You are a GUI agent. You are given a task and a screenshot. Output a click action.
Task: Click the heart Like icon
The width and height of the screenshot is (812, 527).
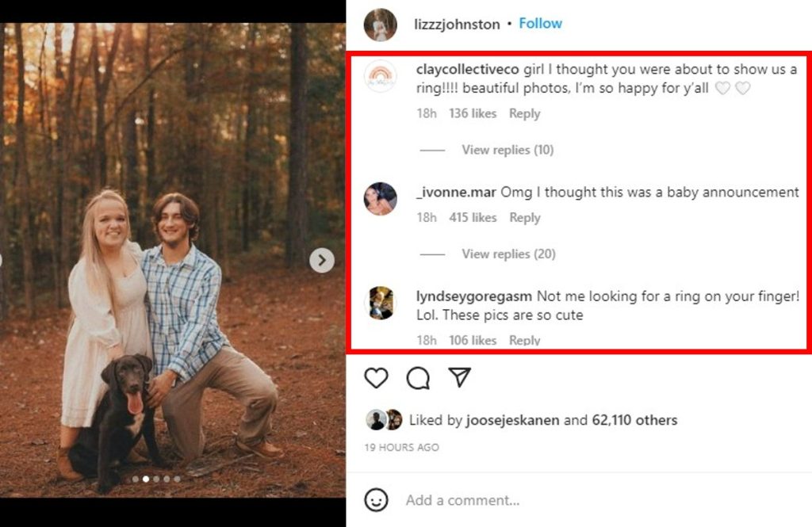pyautogui.click(x=376, y=378)
